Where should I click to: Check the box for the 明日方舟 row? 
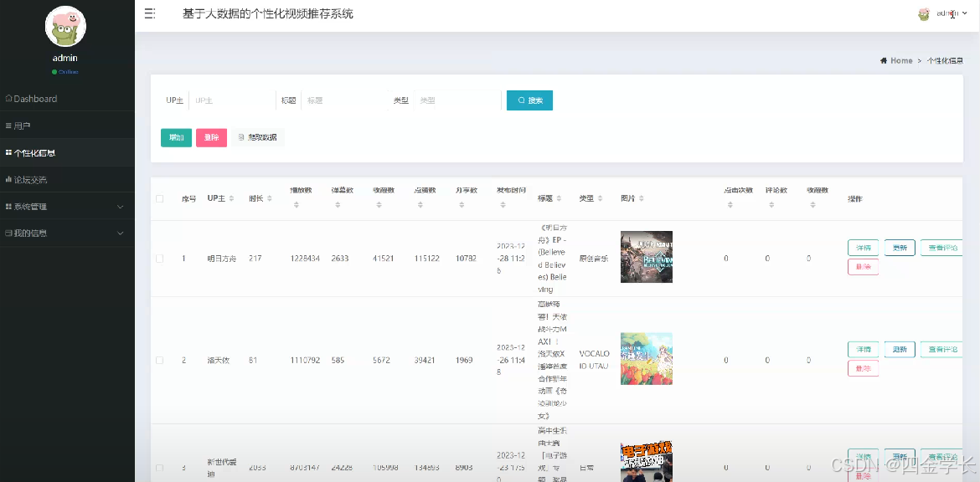tap(159, 258)
